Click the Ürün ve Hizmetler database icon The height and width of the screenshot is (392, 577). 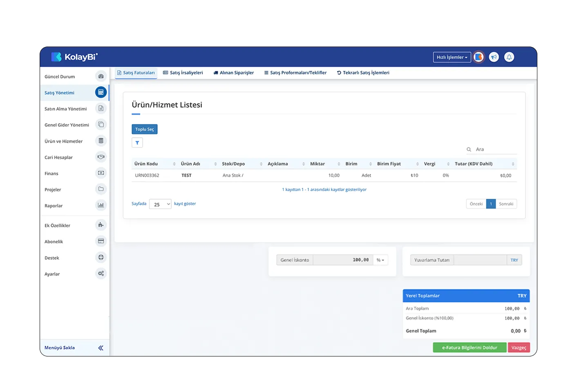[101, 141]
